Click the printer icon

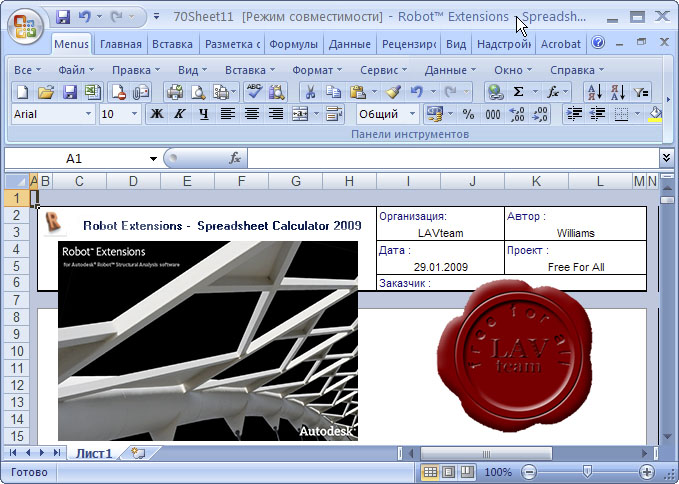tap(175, 92)
